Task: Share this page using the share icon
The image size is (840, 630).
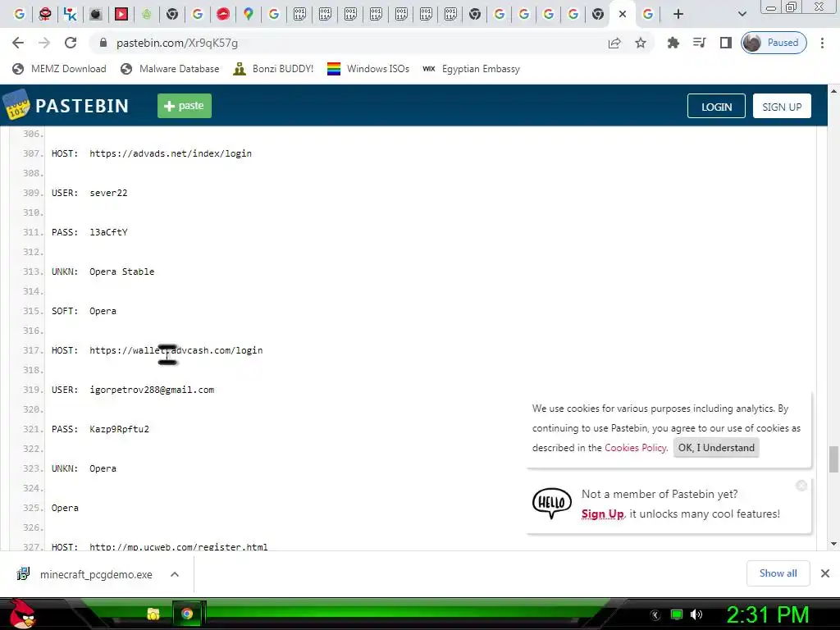Action: click(x=614, y=43)
